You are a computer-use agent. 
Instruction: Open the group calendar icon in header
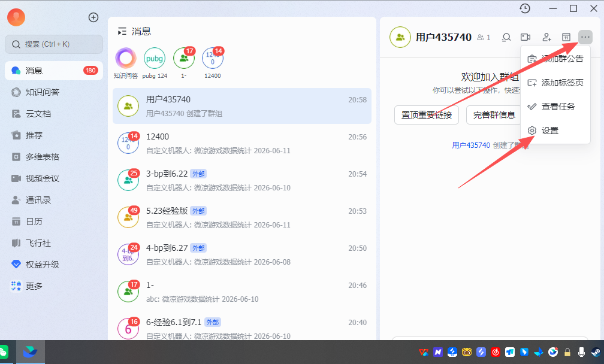pos(566,37)
